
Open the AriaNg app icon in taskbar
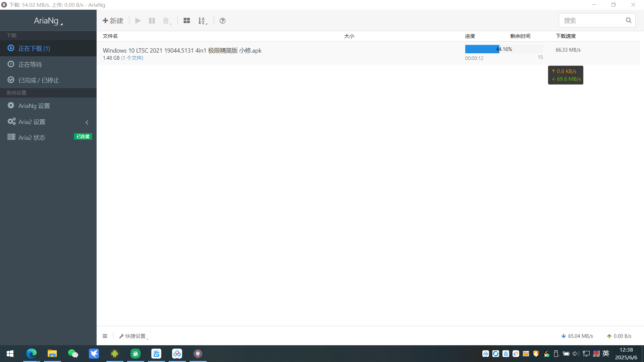click(x=198, y=354)
